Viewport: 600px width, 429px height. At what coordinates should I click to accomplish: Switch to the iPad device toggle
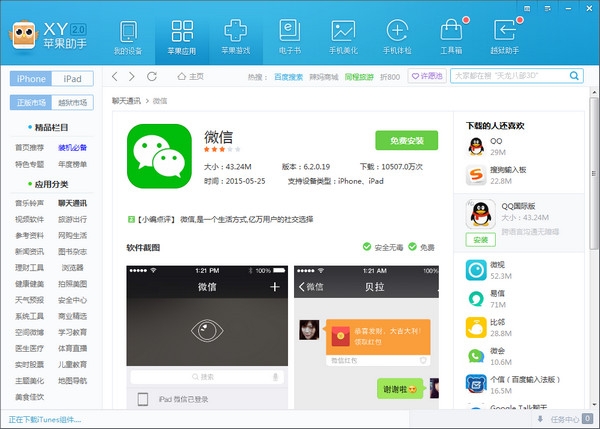[73, 78]
